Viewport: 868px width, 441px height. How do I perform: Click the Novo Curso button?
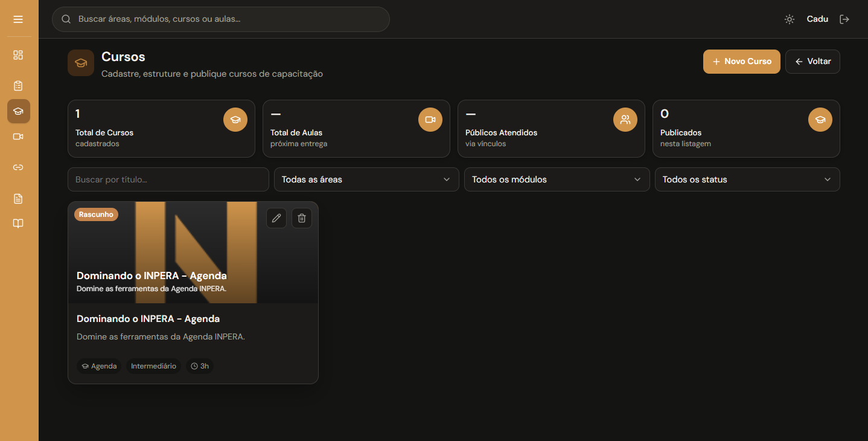tap(742, 62)
